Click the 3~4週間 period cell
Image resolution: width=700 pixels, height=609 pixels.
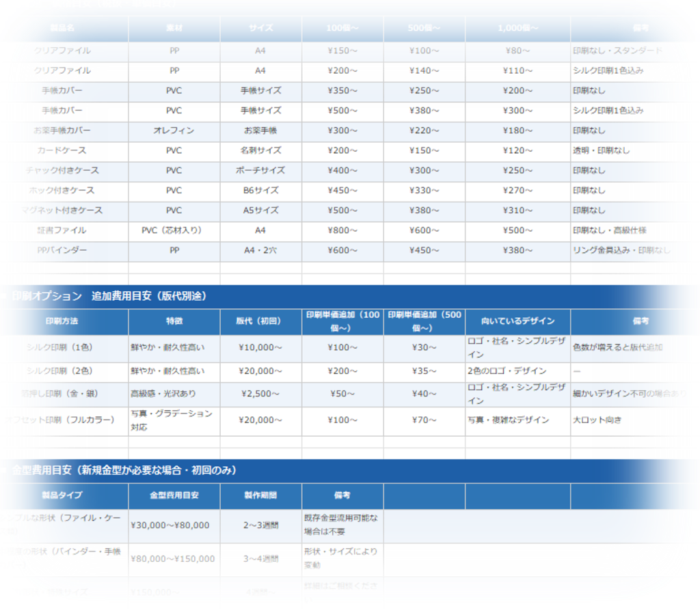(x=260, y=559)
